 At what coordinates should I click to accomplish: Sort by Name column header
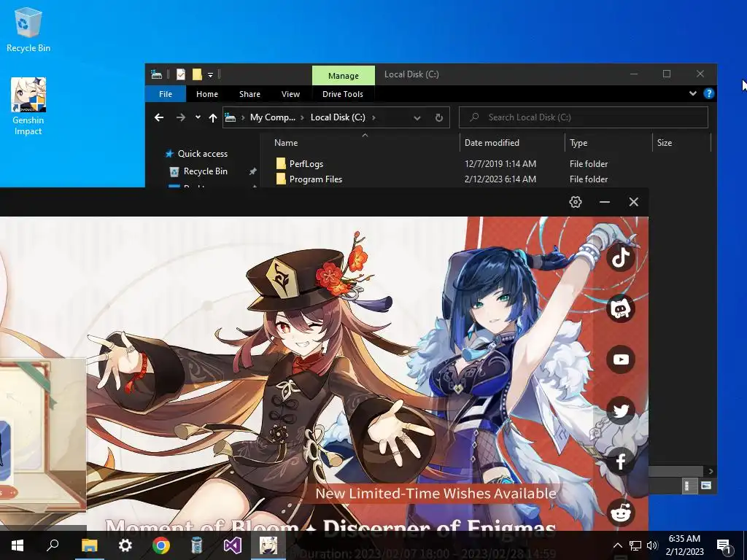coord(286,143)
